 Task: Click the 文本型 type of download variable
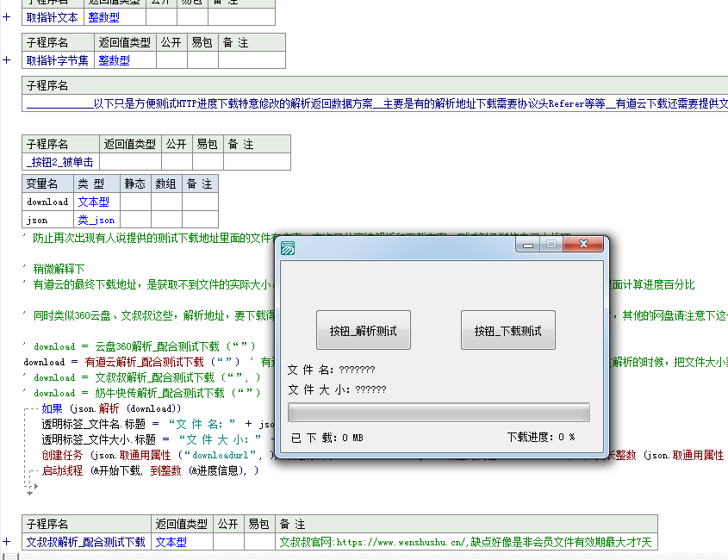click(93, 202)
